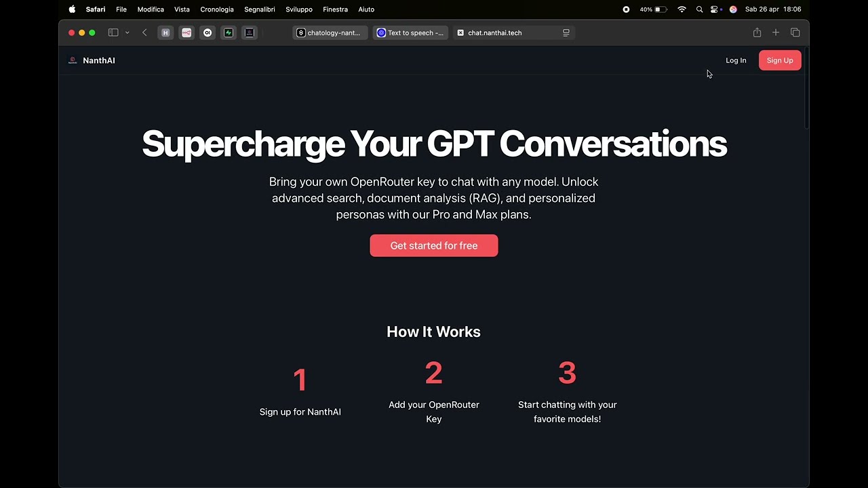Open the File menu
This screenshot has height=488, width=868.
tap(121, 9)
